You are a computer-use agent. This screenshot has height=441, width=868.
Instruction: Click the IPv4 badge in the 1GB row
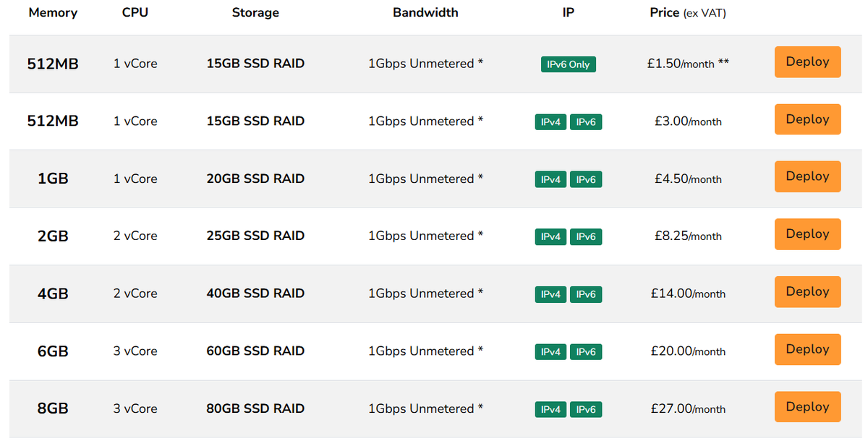pos(550,179)
